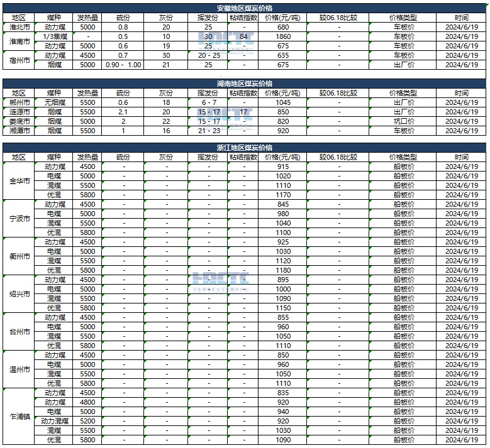Click the 无烟煤 coal type cell

pos(53,102)
